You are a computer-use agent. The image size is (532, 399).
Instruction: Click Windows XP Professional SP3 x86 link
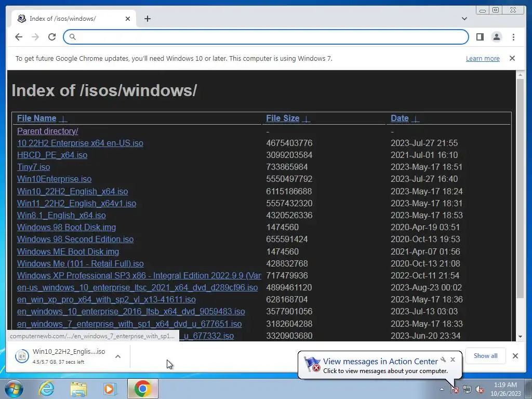(x=139, y=275)
